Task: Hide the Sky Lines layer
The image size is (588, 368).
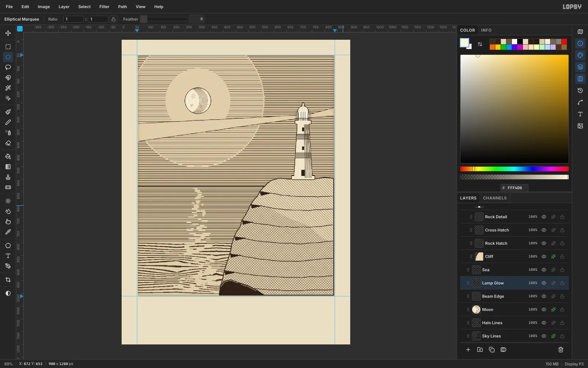Action: pyautogui.click(x=544, y=336)
